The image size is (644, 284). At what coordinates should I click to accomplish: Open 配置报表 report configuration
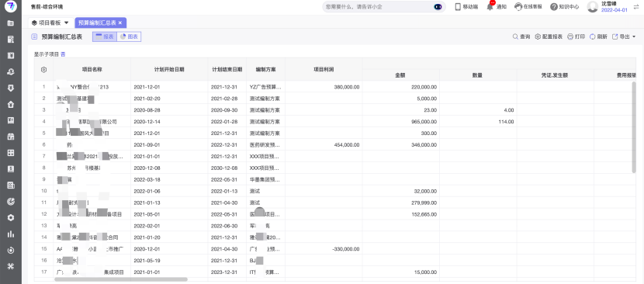[549, 36]
